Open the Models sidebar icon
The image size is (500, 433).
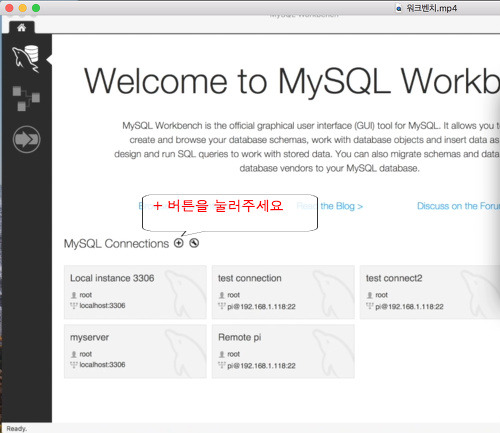point(26,98)
